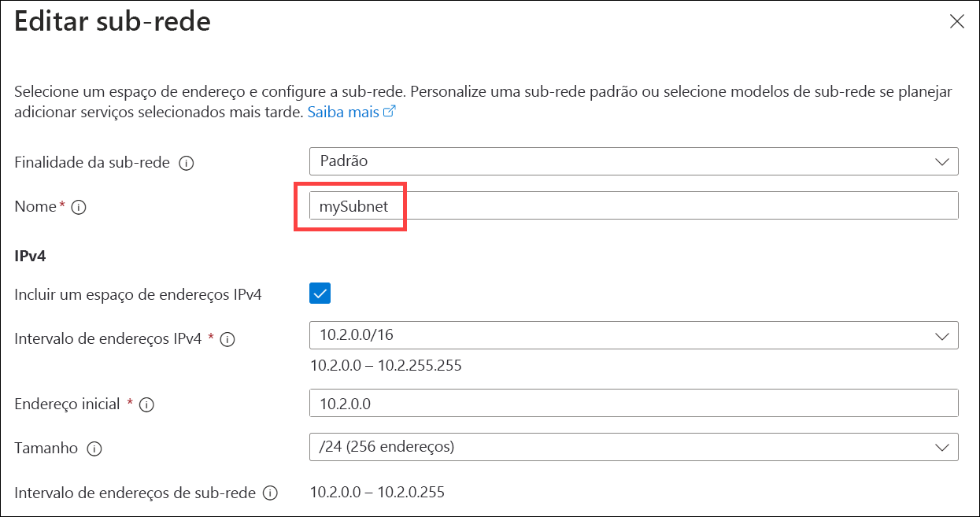
Task: Click chevron arrow on /24 (256 endereços)
Action: pyautogui.click(x=942, y=447)
